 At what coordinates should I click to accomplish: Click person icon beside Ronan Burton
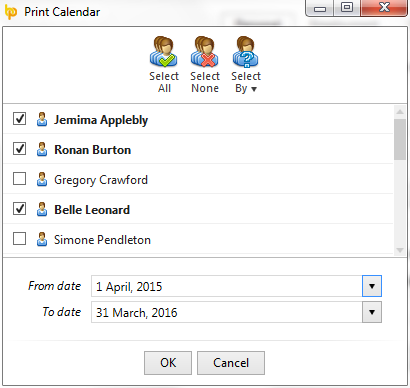click(x=42, y=149)
